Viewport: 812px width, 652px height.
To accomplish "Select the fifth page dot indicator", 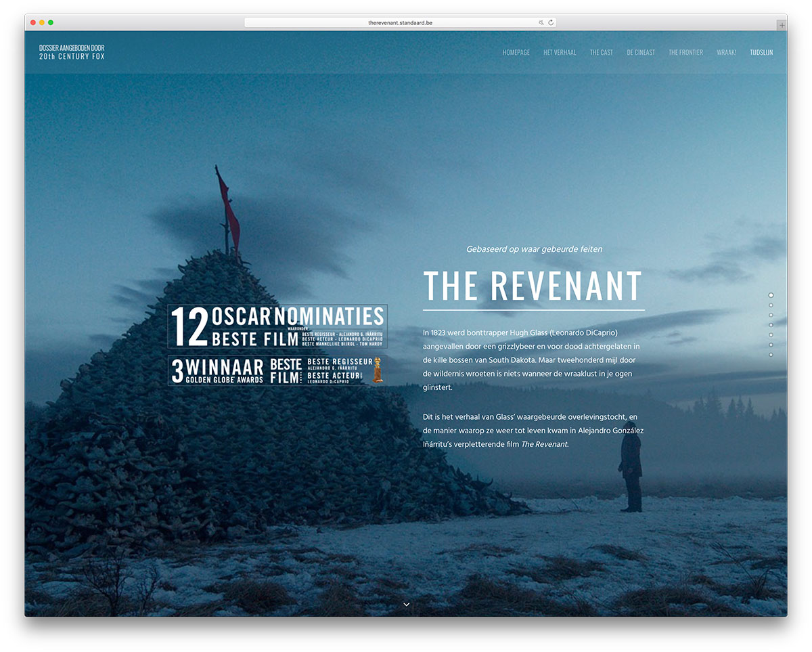I will point(771,335).
